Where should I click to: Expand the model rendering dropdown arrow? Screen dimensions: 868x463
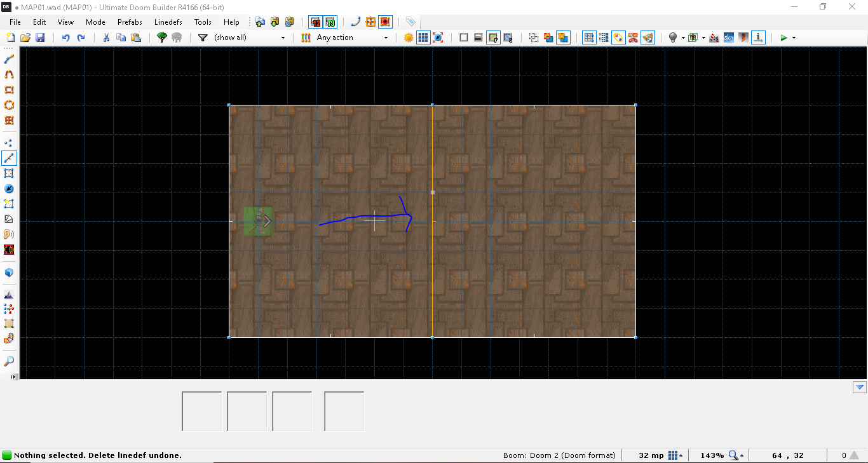pos(703,37)
